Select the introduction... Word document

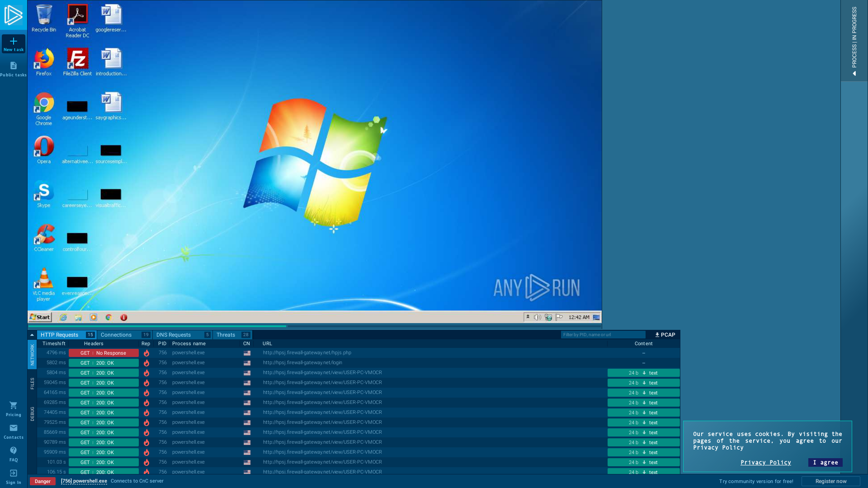tap(111, 62)
